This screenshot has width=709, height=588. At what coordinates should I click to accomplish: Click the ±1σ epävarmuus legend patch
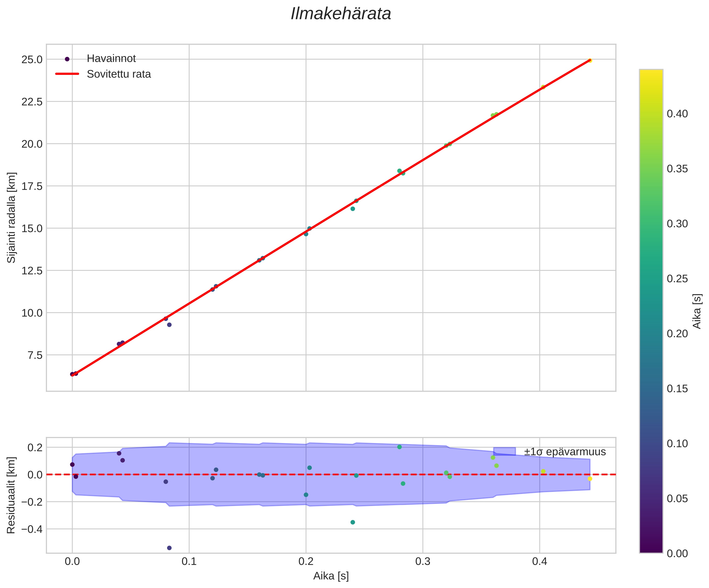[505, 452]
